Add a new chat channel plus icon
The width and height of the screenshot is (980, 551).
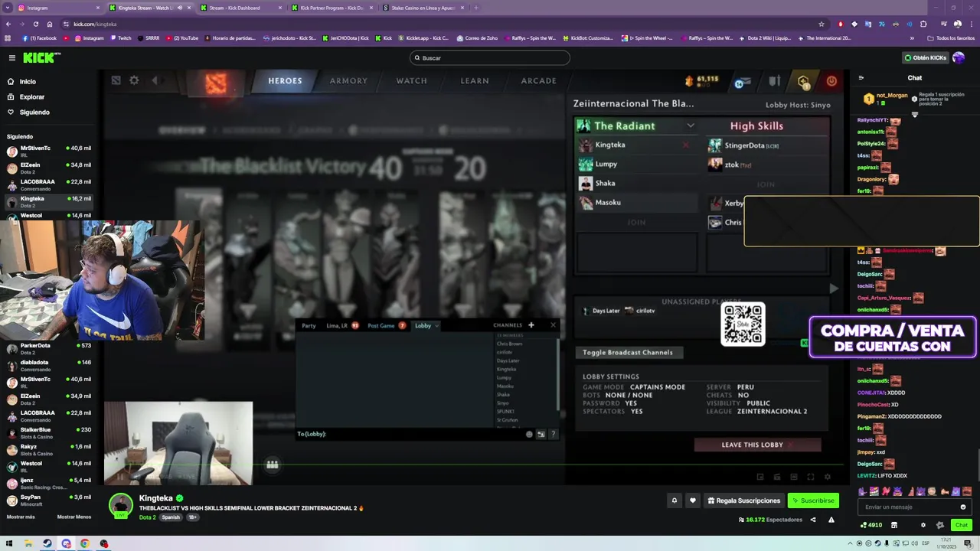531,325
